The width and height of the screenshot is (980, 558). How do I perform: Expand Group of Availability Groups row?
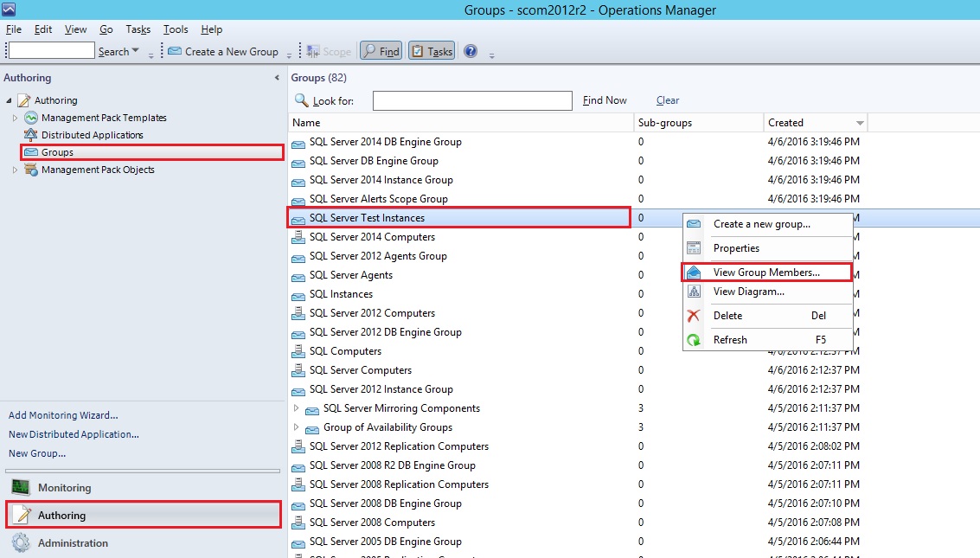point(297,427)
